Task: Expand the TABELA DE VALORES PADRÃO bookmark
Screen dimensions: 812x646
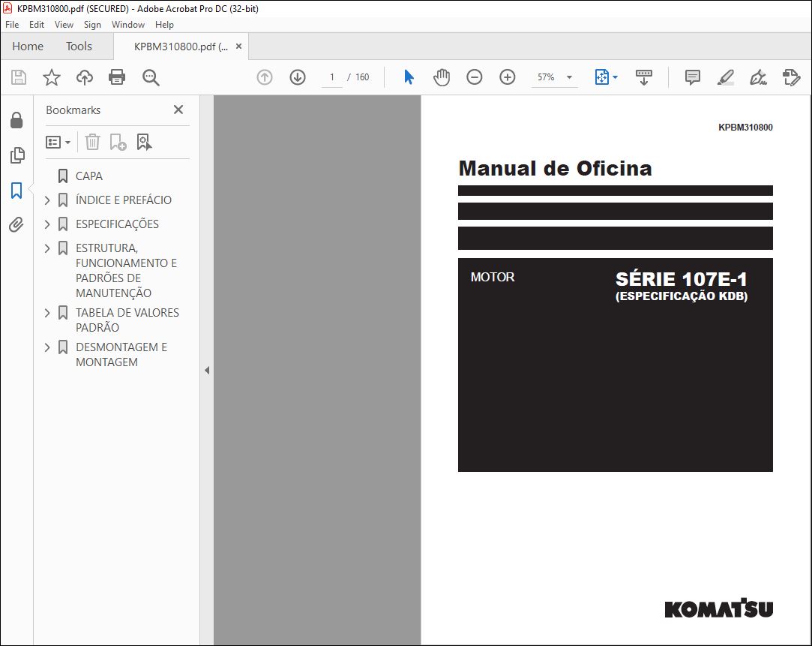Action: [x=47, y=313]
